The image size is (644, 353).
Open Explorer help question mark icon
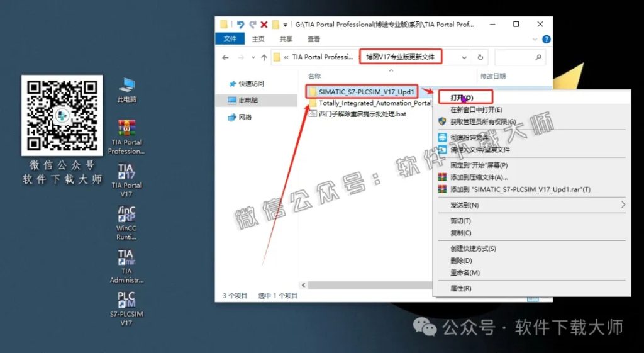coord(547,39)
